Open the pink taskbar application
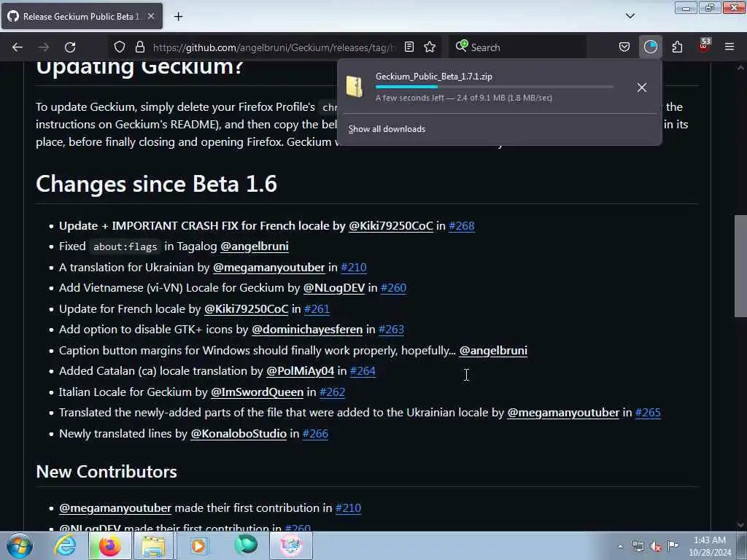747x560 pixels. point(291,546)
